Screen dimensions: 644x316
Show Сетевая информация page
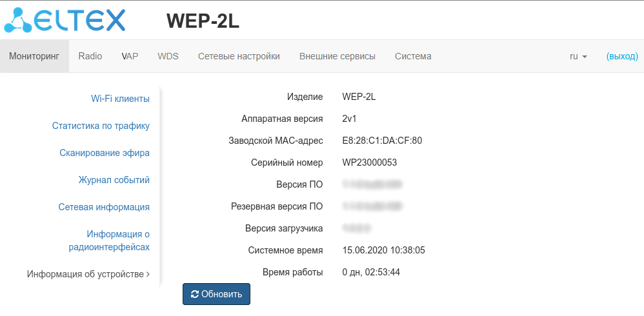click(104, 207)
